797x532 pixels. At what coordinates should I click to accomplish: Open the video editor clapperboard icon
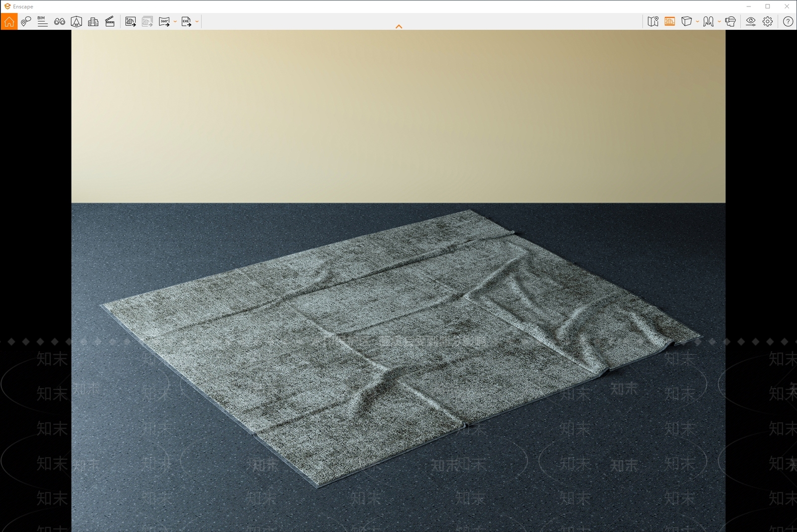pyautogui.click(x=110, y=21)
